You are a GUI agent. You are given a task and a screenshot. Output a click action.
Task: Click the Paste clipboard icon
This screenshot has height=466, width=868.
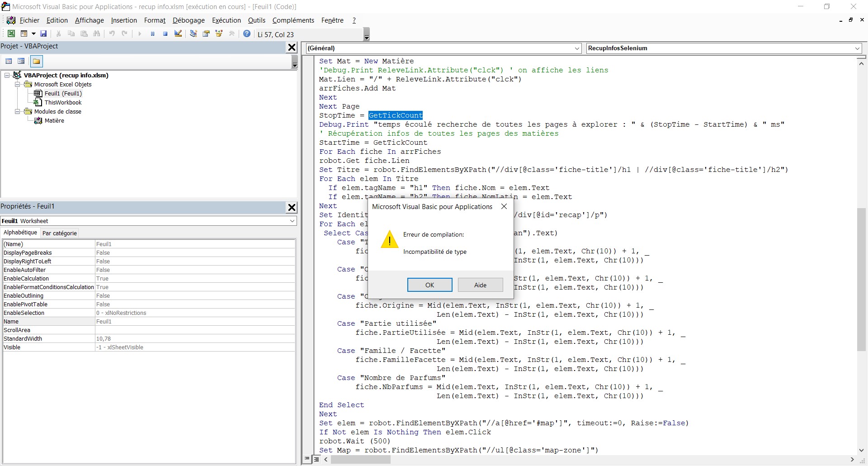[84, 34]
